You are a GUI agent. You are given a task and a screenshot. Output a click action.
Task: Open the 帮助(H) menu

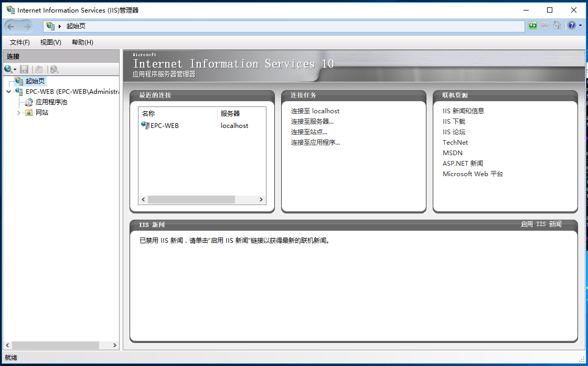(x=82, y=42)
